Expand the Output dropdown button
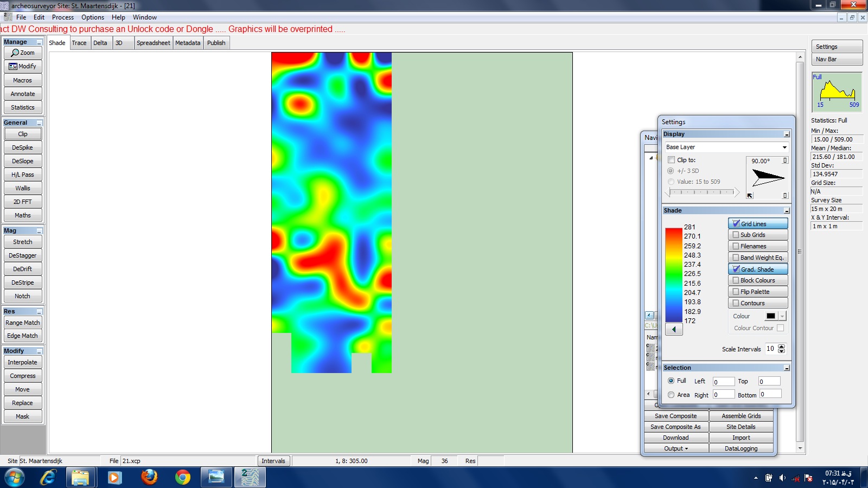The width and height of the screenshot is (868, 488). (676, 448)
